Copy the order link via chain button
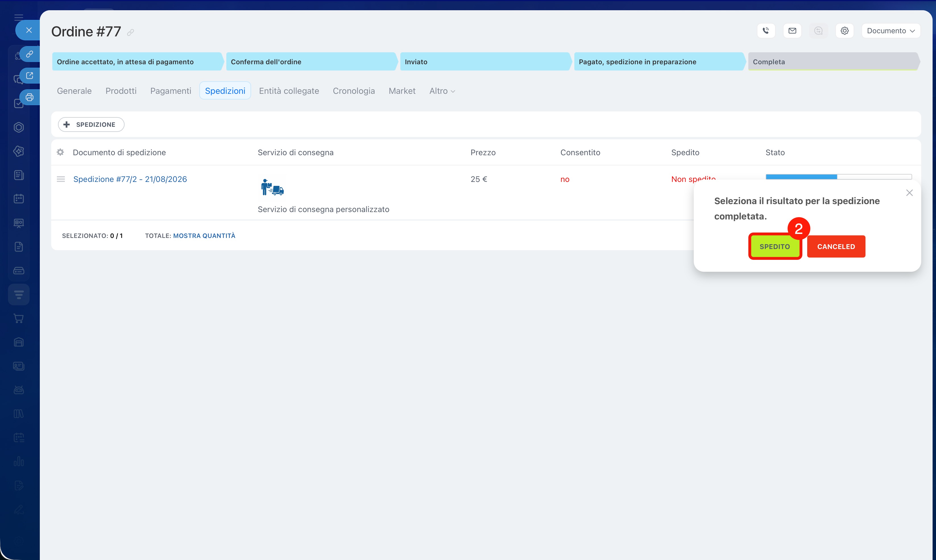This screenshot has height=560, width=936. click(30, 54)
